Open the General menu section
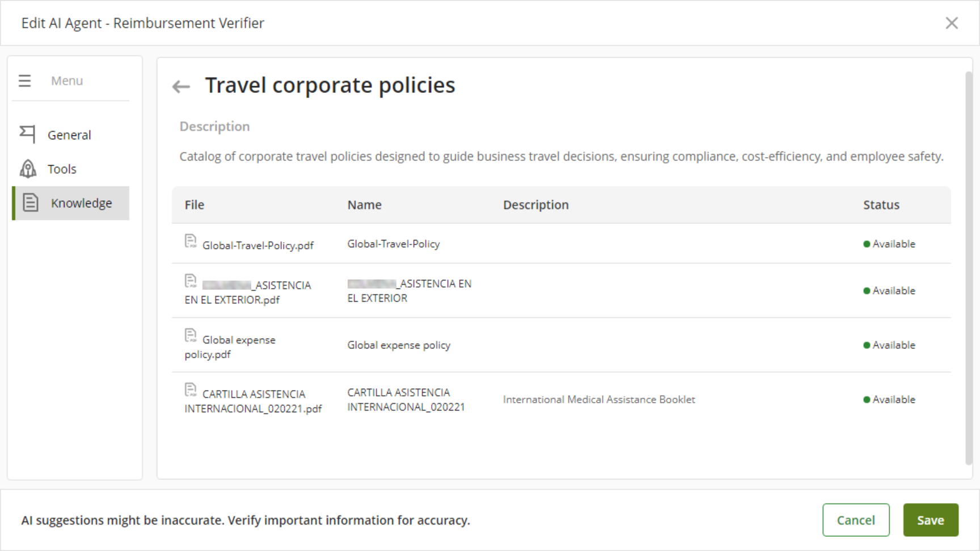980x551 pixels. click(69, 135)
